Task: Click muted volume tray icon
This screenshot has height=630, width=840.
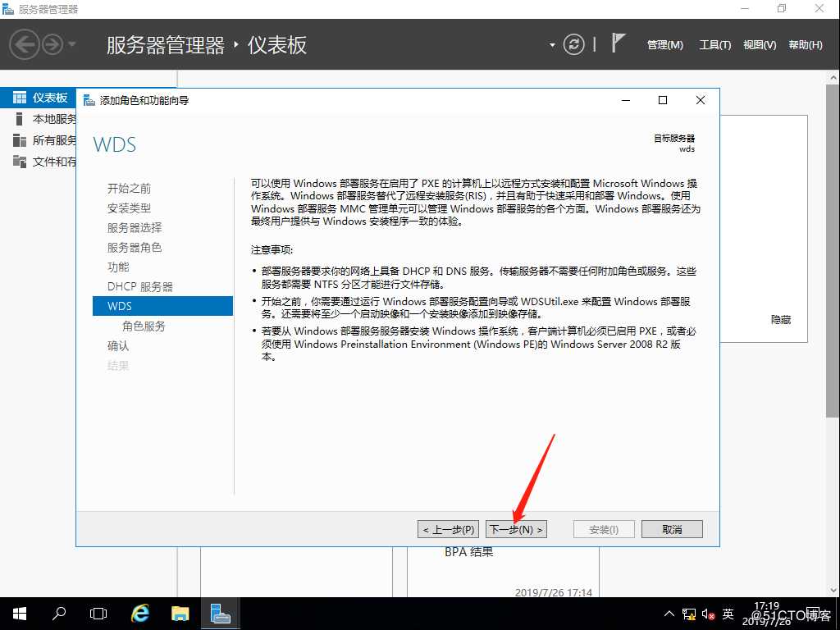Action: tap(708, 614)
